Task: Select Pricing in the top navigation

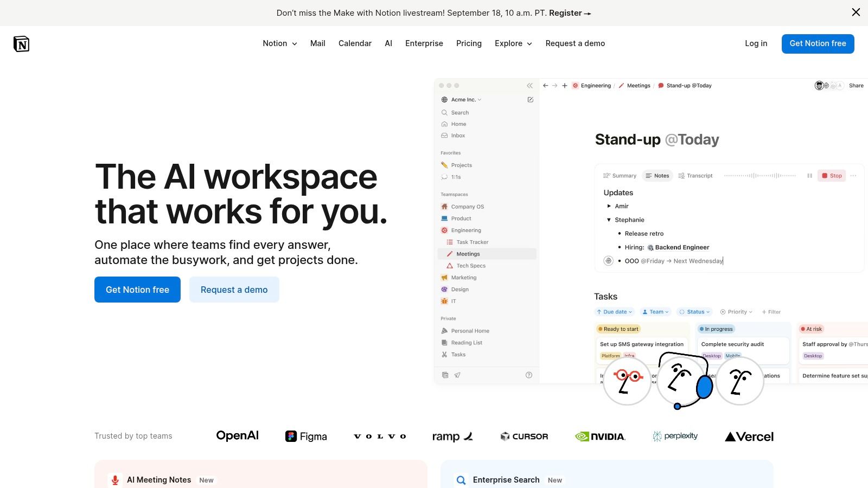Action: (x=469, y=43)
